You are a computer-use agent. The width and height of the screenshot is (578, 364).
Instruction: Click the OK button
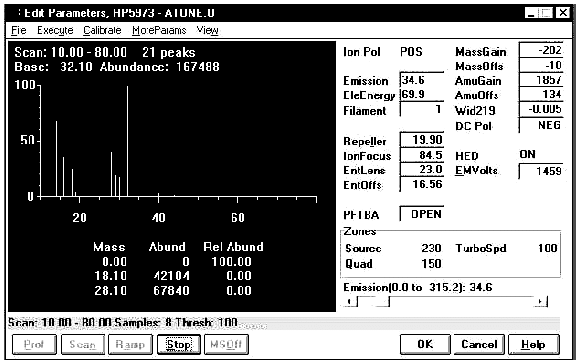pos(425,344)
